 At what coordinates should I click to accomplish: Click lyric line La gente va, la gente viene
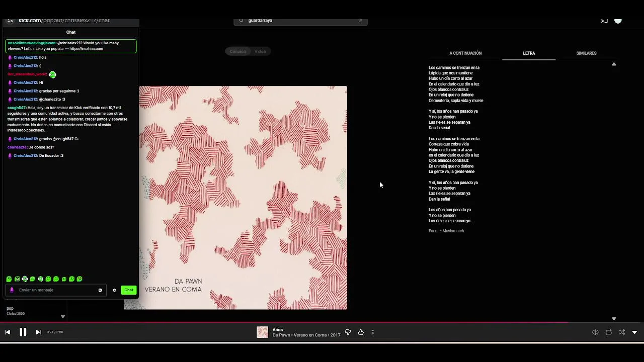coord(452,171)
